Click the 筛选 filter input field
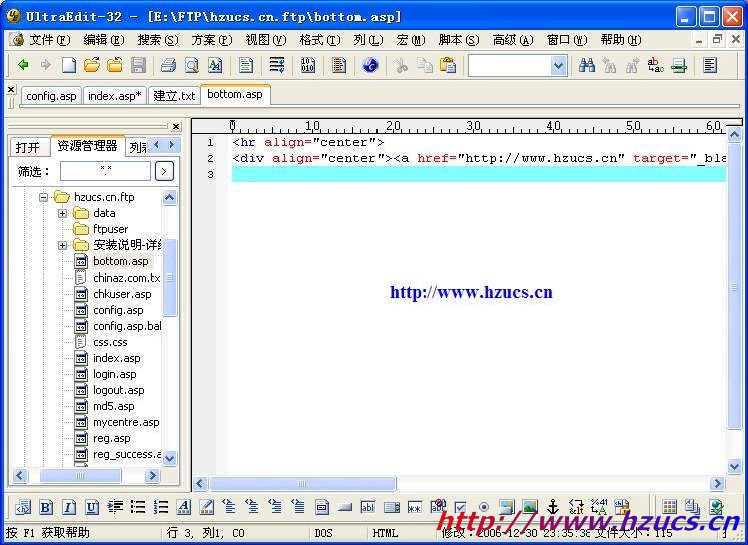The height and width of the screenshot is (545, 748). coord(105,171)
